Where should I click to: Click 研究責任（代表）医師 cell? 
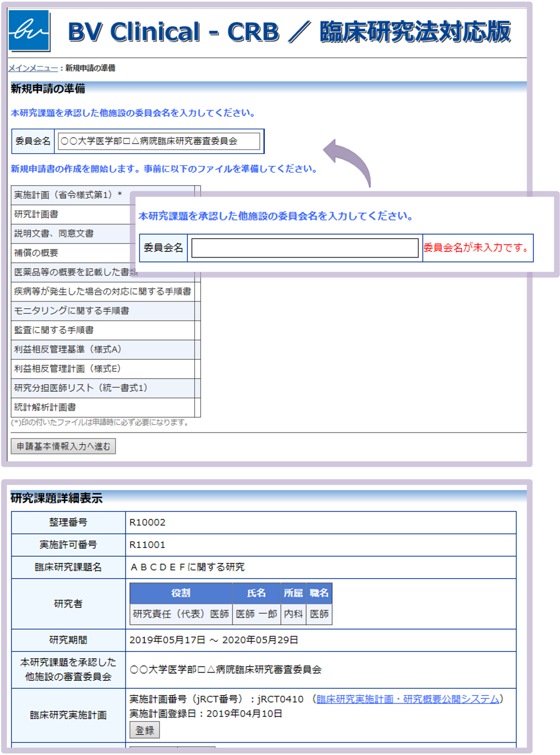pos(181,614)
